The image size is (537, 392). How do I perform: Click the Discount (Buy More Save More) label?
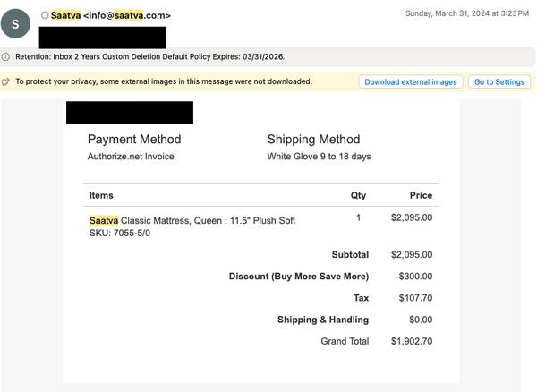pyautogui.click(x=298, y=277)
